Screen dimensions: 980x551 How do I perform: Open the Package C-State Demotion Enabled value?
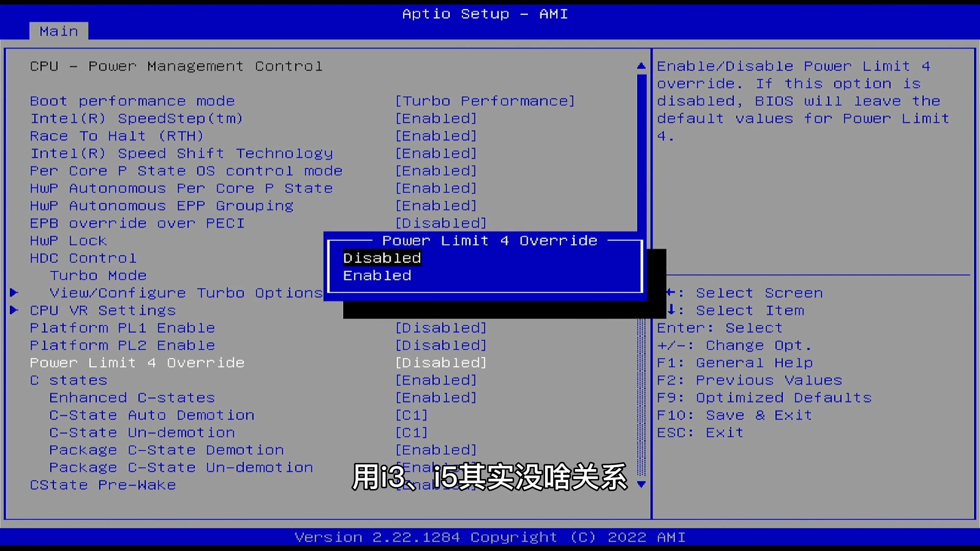click(x=436, y=450)
